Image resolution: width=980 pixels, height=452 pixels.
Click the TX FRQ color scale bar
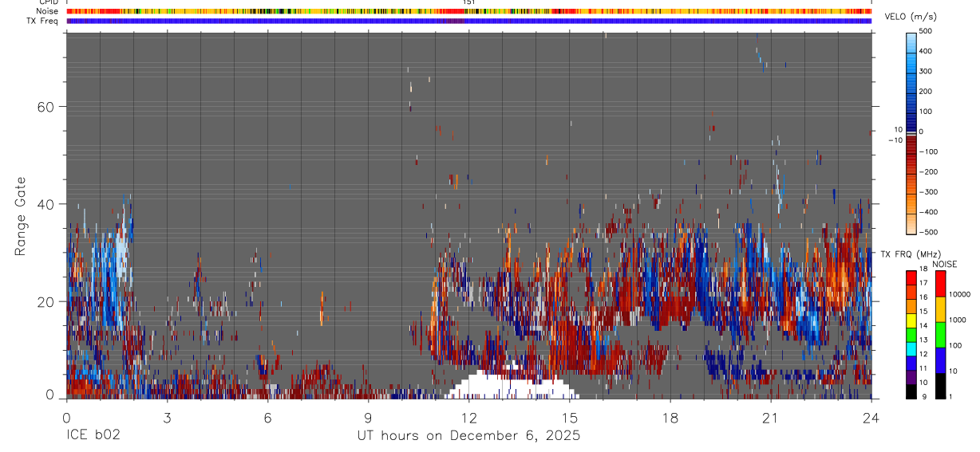pyautogui.click(x=911, y=335)
